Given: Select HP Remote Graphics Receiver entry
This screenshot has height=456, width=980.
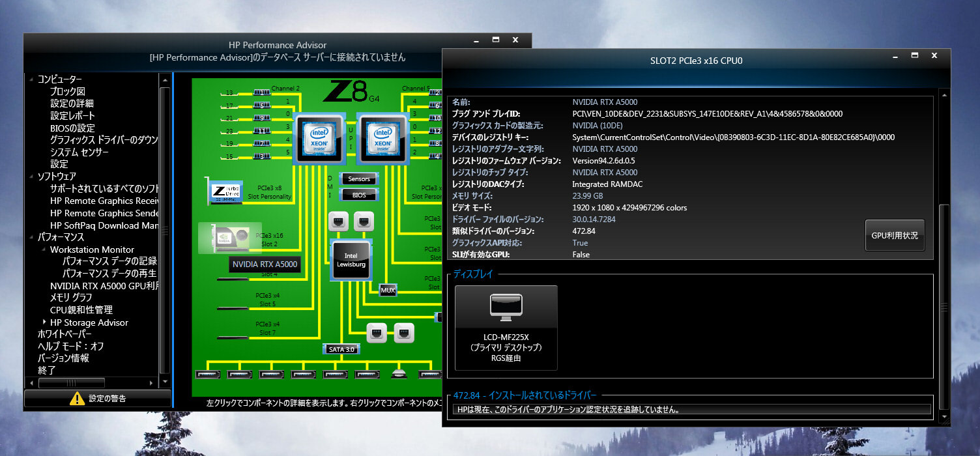Looking at the screenshot, I should (x=104, y=201).
